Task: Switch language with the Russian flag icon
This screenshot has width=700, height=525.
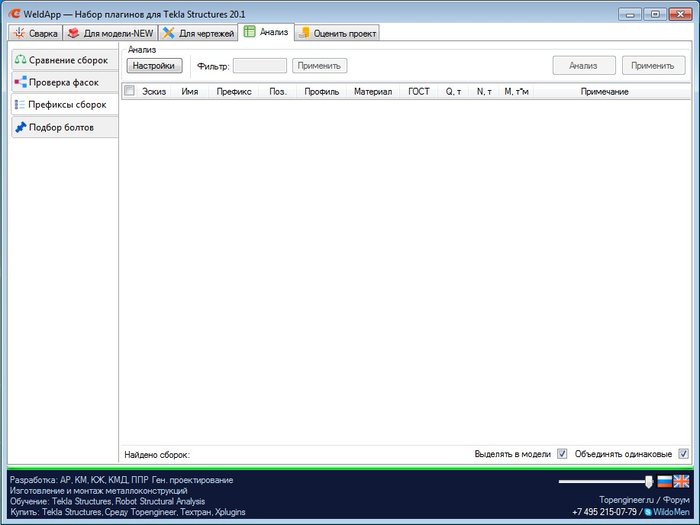Action: (x=665, y=482)
